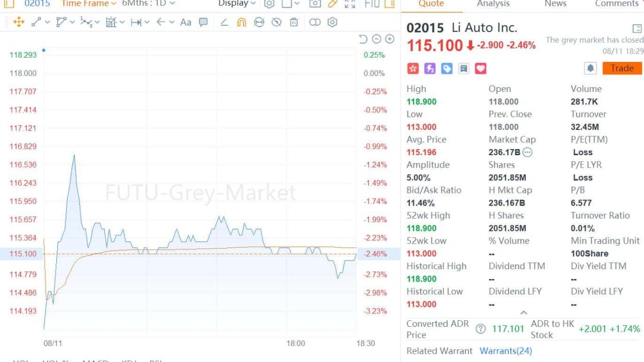644x362 pixels.
Task: Select the angle drawing tool
Action: tap(224, 22)
